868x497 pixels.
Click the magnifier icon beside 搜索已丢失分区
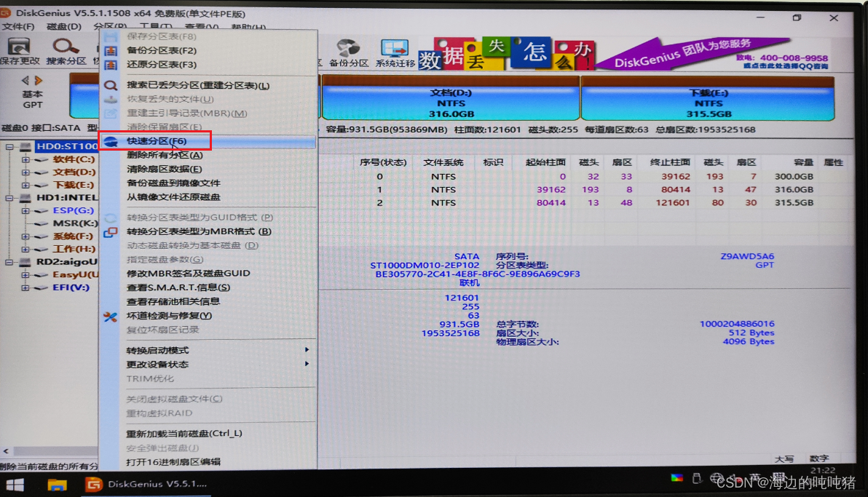pyautogui.click(x=111, y=85)
